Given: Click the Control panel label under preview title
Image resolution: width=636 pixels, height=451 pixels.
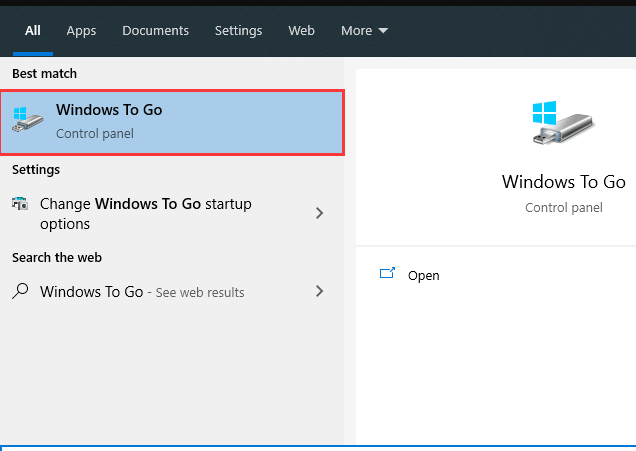Looking at the screenshot, I should pos(563,208).
